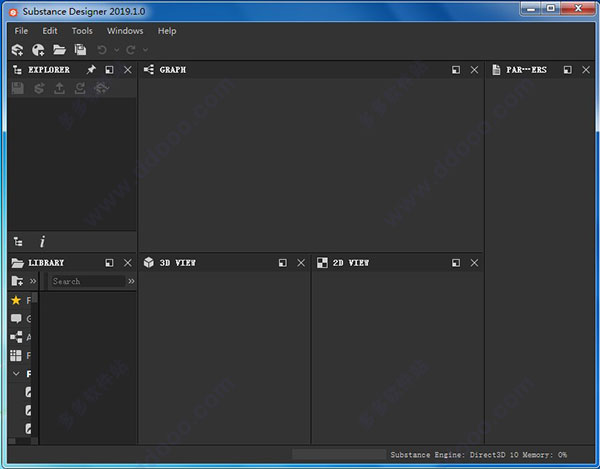Click the 3D View cube icon
This screenshot has width=600, height=469.
[148, 262]
